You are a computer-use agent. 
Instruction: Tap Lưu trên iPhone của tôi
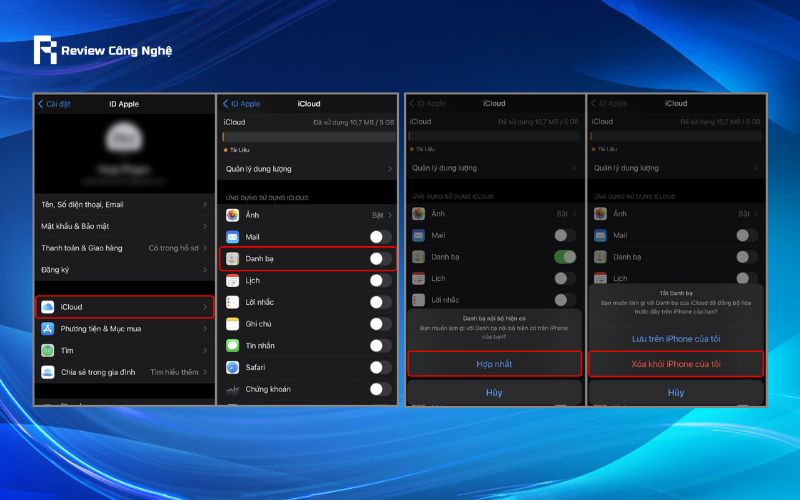[x=676, y=339]
